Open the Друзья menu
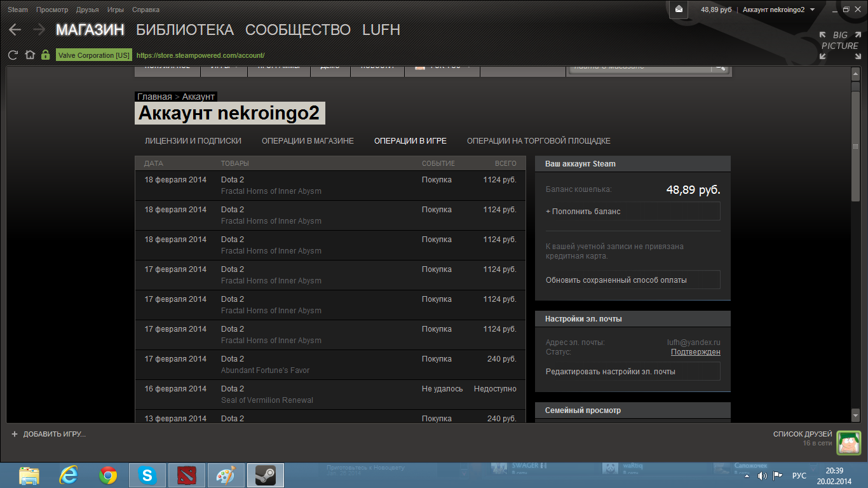868x488 pixels. (87, 10)
